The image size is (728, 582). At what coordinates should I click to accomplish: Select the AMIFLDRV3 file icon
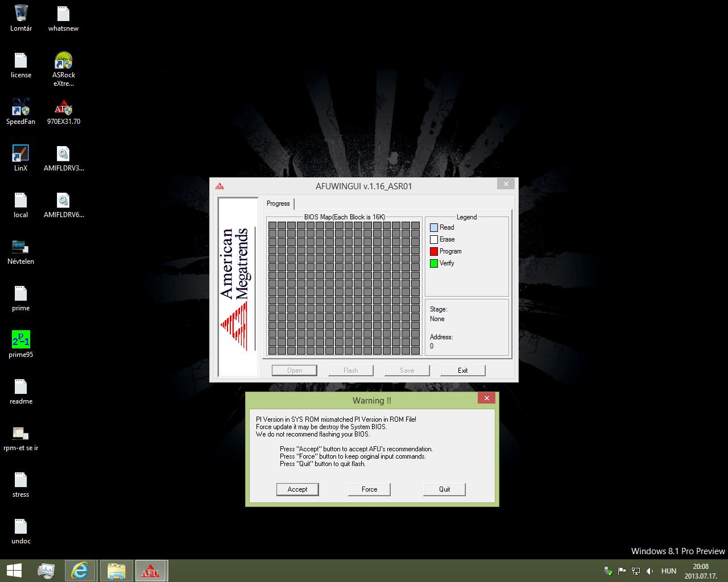pos(63,158)
